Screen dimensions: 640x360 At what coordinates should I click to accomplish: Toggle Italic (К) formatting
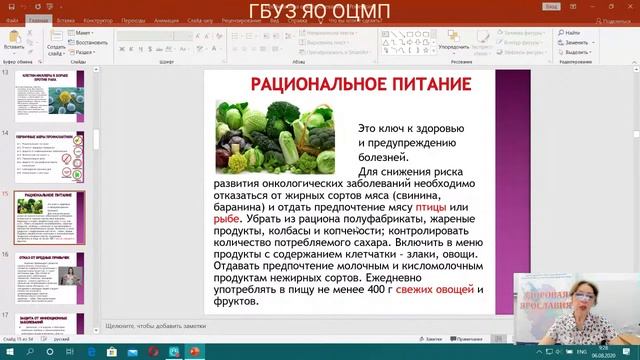pos(131,49)
